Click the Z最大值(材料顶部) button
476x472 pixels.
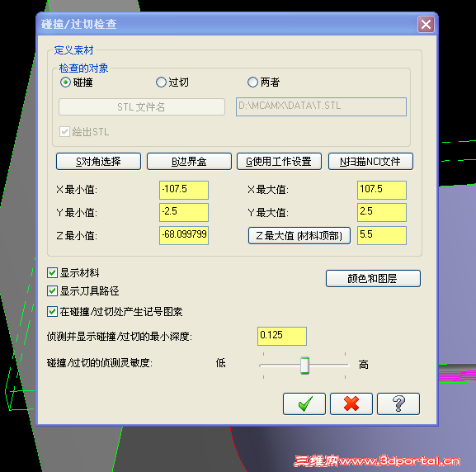tap(299, 235)
